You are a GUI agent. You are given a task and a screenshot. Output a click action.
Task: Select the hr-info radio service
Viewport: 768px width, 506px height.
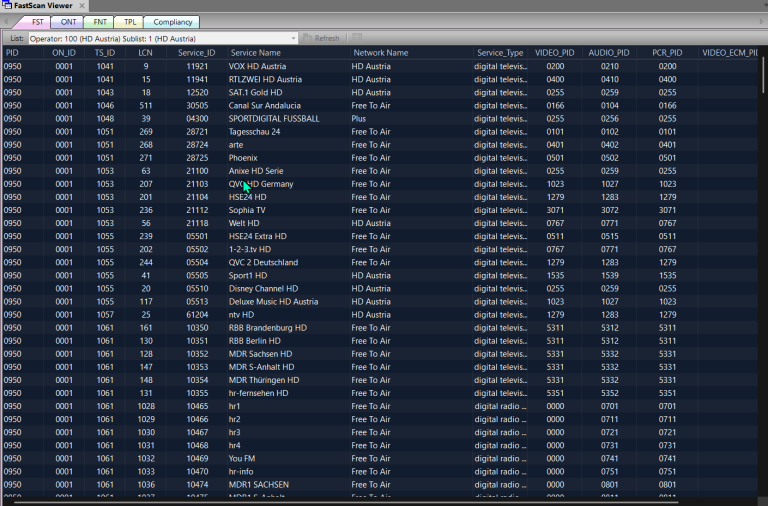tap(240, 472)
